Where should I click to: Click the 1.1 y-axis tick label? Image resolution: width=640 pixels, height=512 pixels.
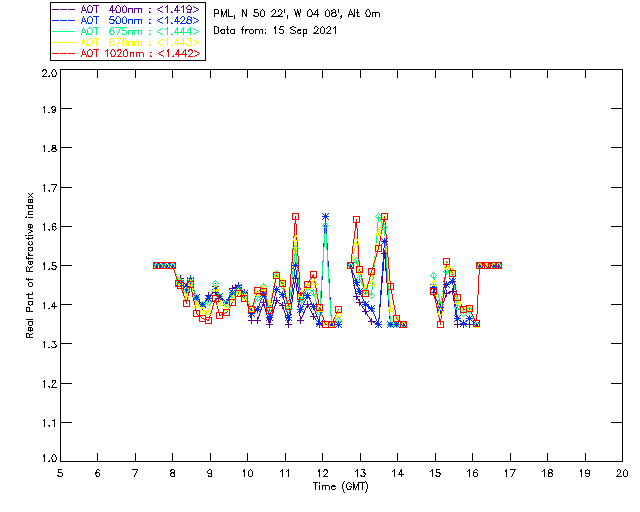click(49, 423)
